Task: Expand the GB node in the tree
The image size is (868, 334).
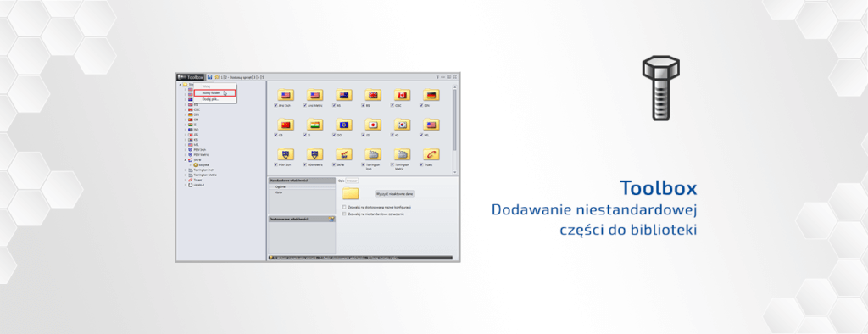Action: (x=186, y=120)
